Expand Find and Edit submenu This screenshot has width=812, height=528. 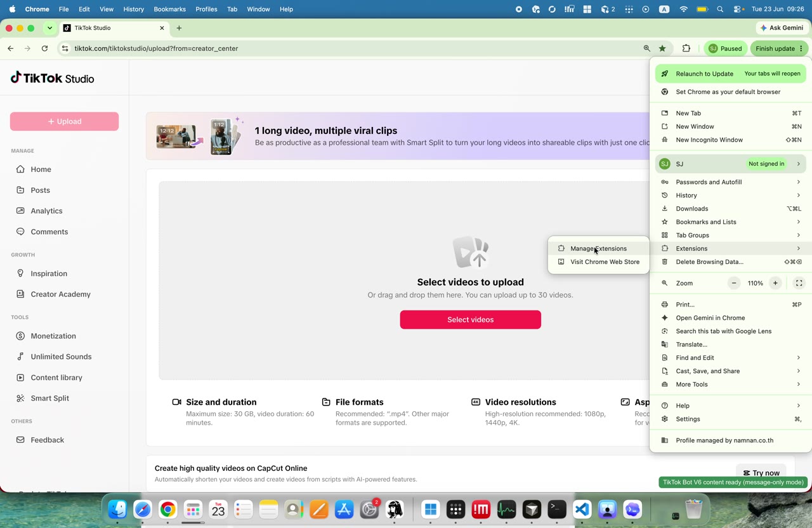pyautogui.click(x=731, y=357)
